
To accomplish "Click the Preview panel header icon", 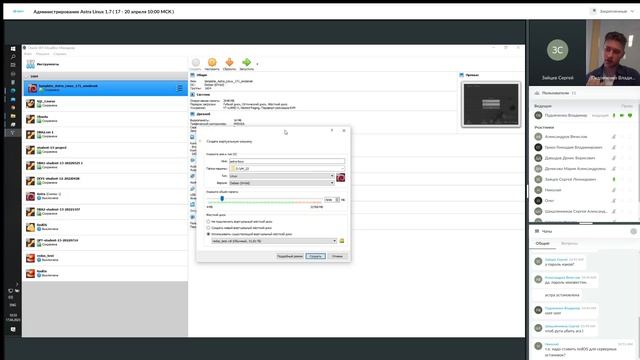I will pyautogui.click(x=462, y=75).
